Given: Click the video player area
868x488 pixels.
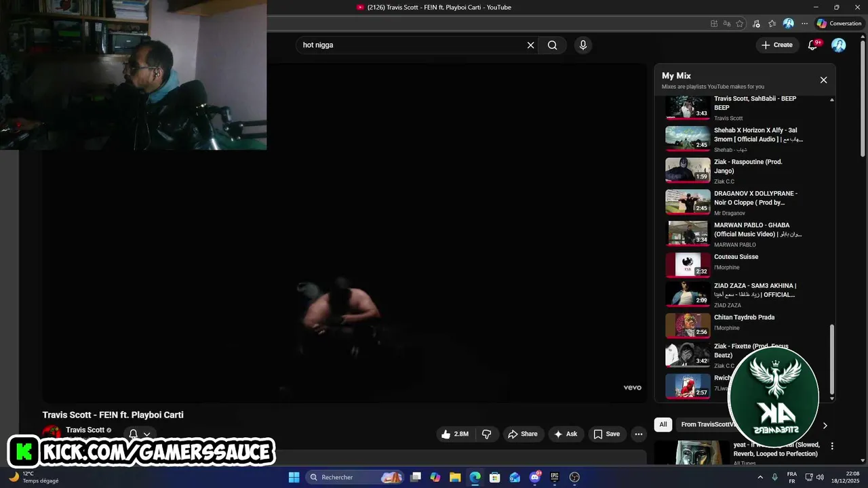Looking at the screenshot, I should (x=344, y=233).
